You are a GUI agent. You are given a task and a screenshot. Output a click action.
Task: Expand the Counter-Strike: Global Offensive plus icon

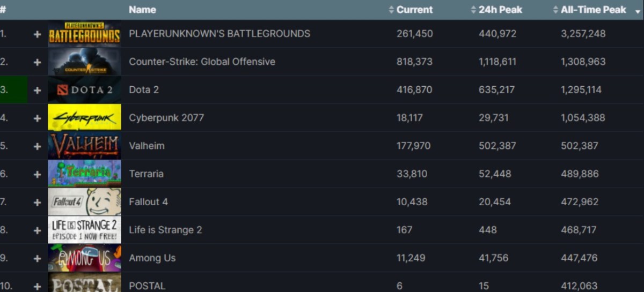37,62
